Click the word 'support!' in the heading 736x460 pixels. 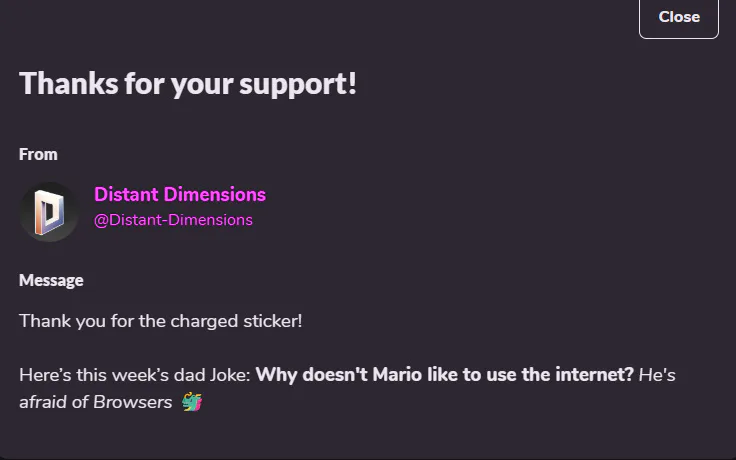298,84
